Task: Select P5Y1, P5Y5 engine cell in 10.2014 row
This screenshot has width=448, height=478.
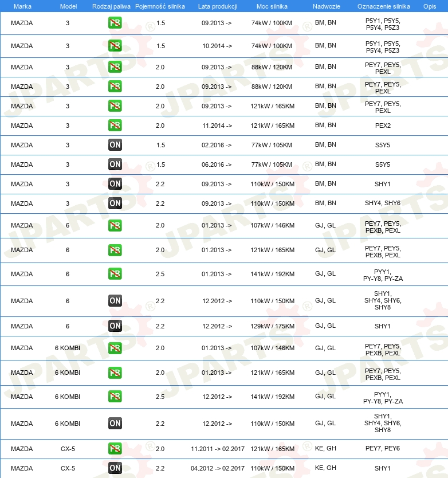Action: coord(383,47)
